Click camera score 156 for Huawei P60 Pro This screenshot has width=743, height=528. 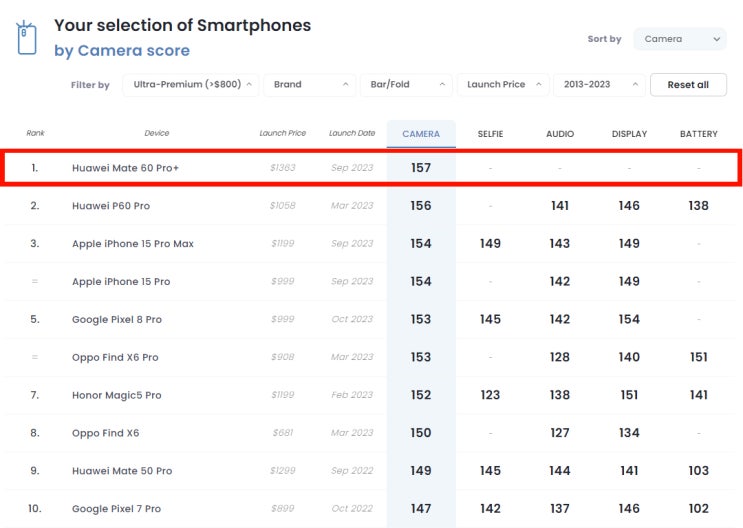coord(421,206)
